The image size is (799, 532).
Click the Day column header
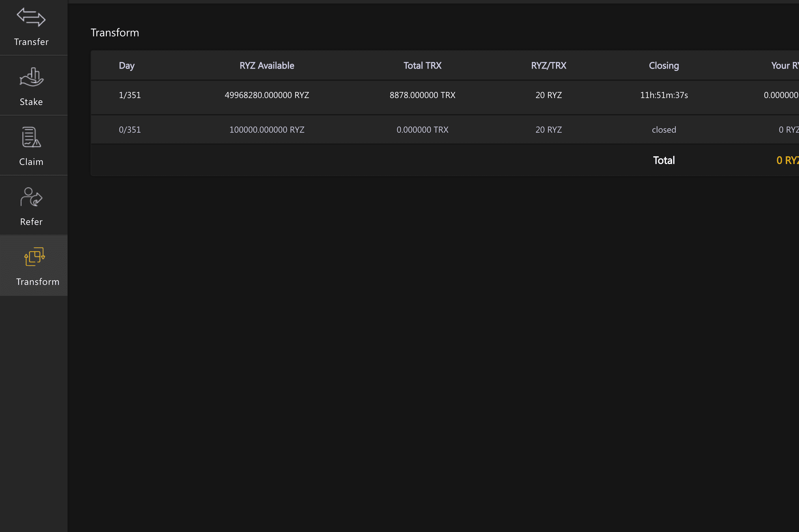(x=127, y=65)
